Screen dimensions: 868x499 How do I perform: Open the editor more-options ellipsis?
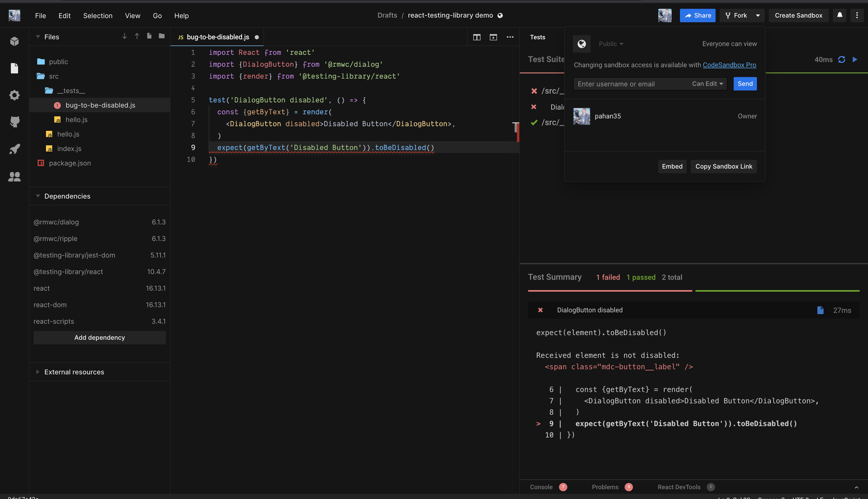[x=510, y=37]
